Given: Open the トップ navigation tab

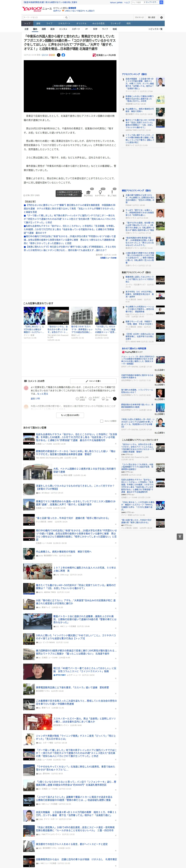Looking at the screenshot, I should (27, 24).
